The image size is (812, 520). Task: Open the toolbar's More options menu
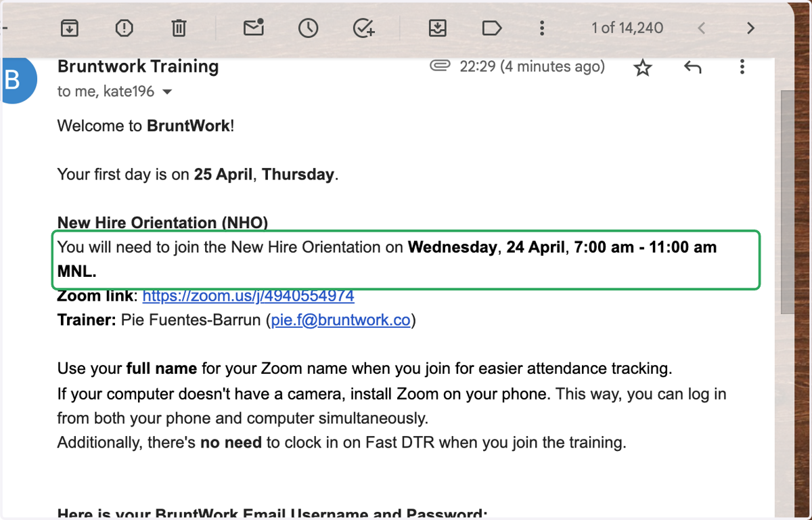tap(541, 28)
